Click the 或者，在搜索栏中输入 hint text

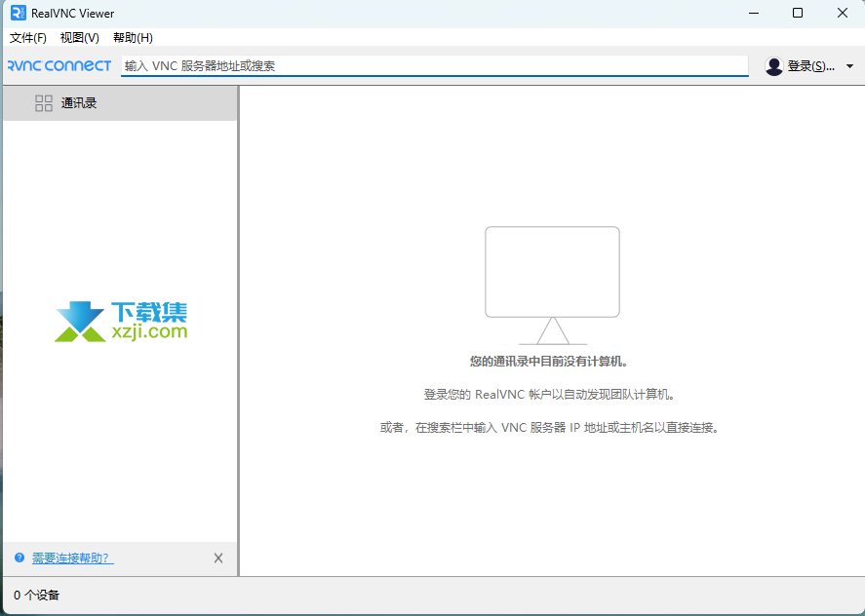pos(549,427)
